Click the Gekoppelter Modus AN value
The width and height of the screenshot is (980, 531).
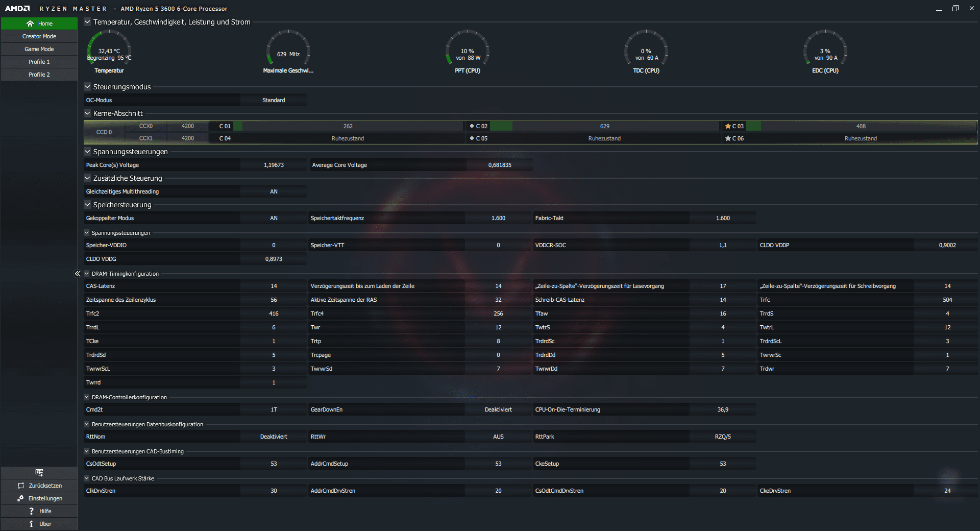[274, 218]
